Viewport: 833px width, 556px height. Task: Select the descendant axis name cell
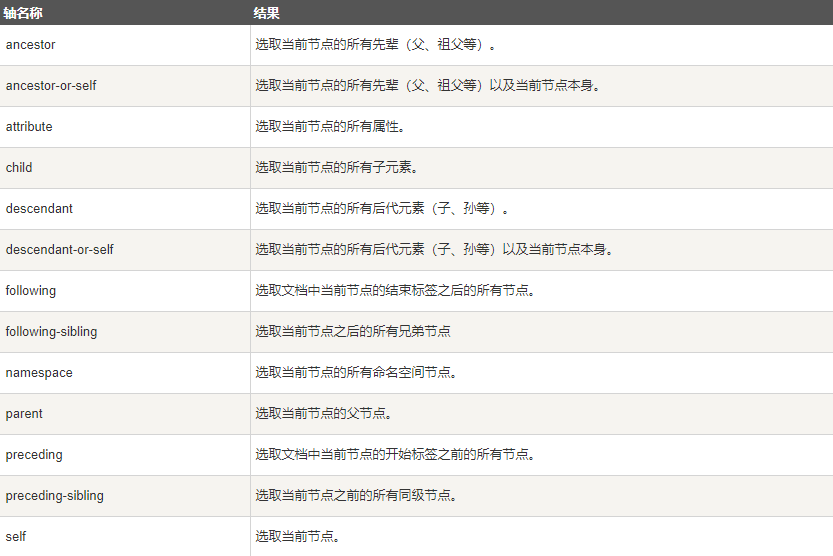(39, 209)
